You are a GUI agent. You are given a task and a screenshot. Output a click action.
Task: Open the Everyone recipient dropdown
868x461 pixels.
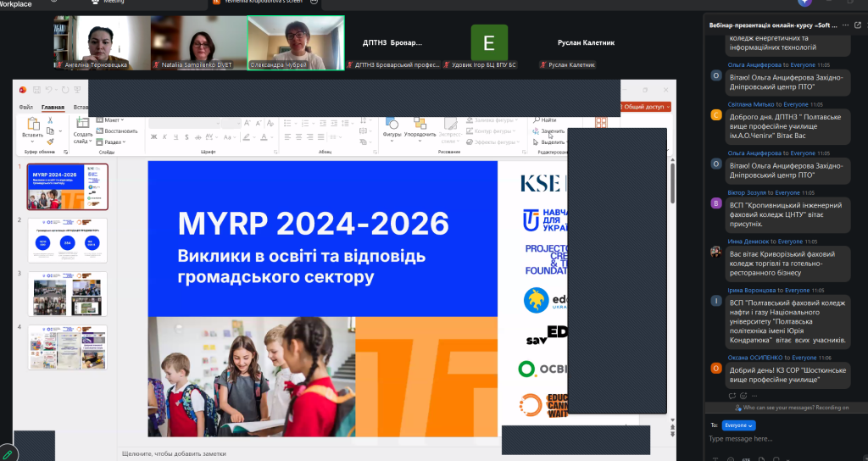coord(738,425)
